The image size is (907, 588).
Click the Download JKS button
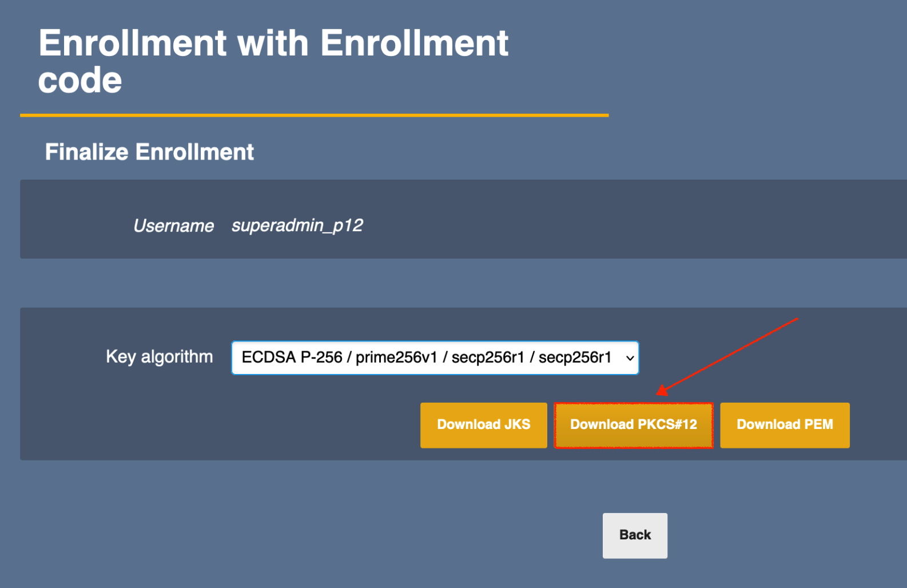point(483,425)
